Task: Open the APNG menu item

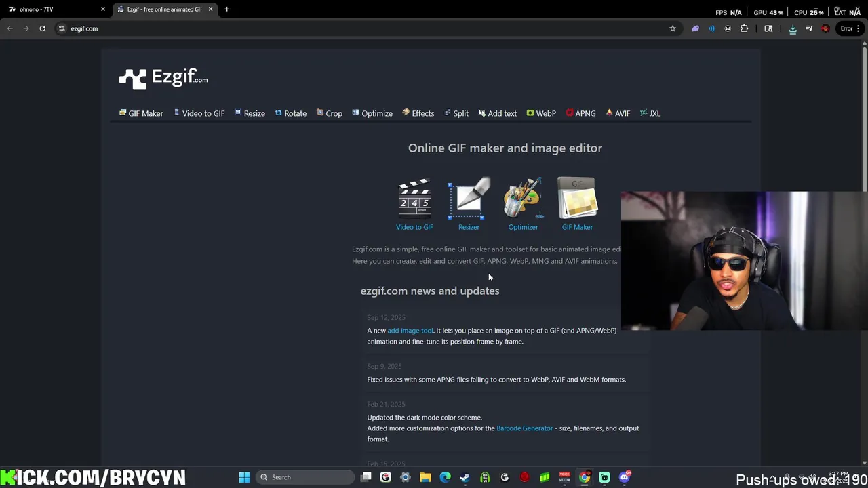Action: coord(580,113)
